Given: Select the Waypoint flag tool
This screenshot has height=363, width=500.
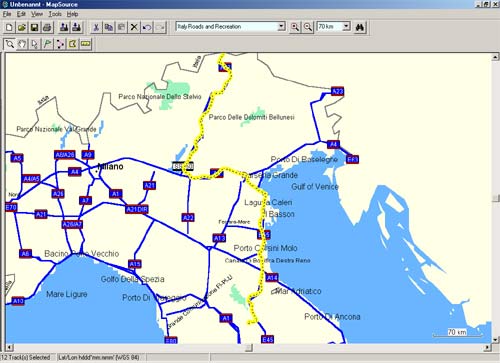Looking at the screenshot, I should [47, 44].
